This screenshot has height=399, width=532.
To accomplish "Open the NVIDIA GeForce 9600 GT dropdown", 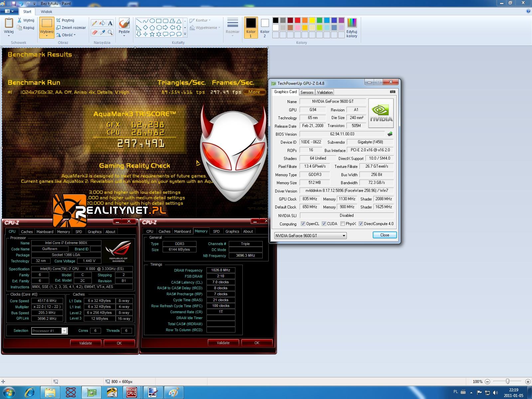I will [x=310, y=236].
